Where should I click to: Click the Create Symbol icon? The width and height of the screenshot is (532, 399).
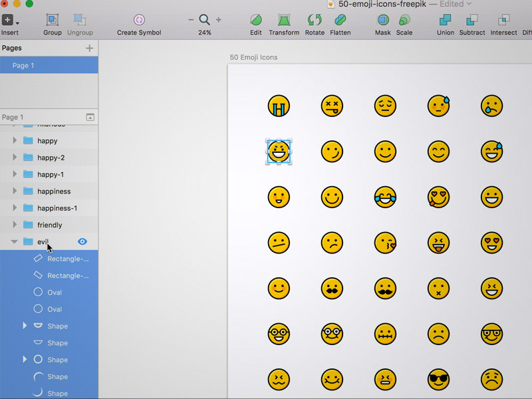pyautogui.click(x=139, y=20)
